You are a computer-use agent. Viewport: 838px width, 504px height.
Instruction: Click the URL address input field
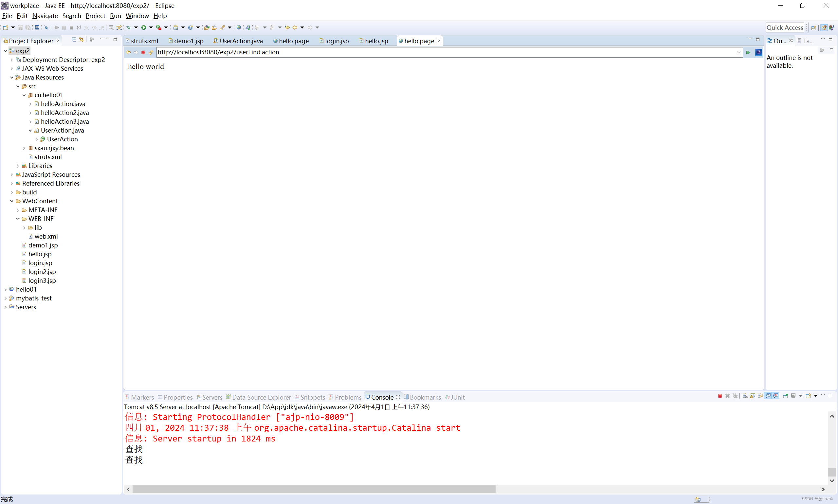448,51
